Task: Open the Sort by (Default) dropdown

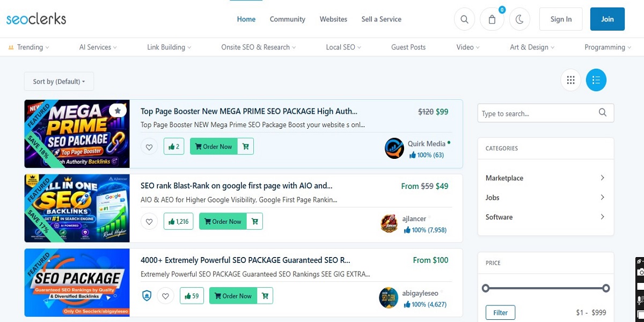Action: pos(59,82)
